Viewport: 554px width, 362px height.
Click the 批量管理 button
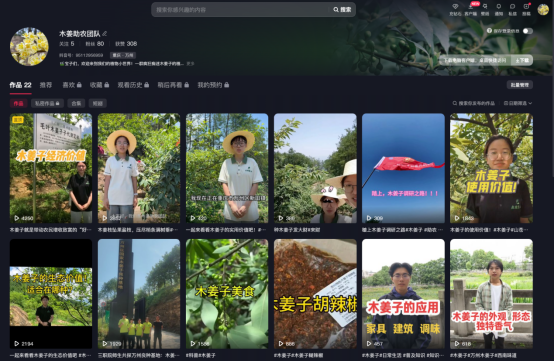tap(519, 85)
